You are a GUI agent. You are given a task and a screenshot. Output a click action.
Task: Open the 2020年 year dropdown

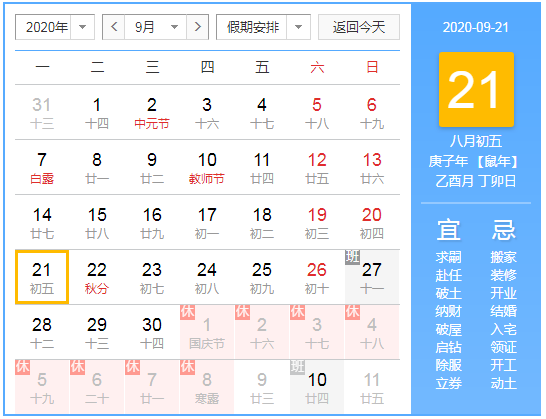pos(55,27)
